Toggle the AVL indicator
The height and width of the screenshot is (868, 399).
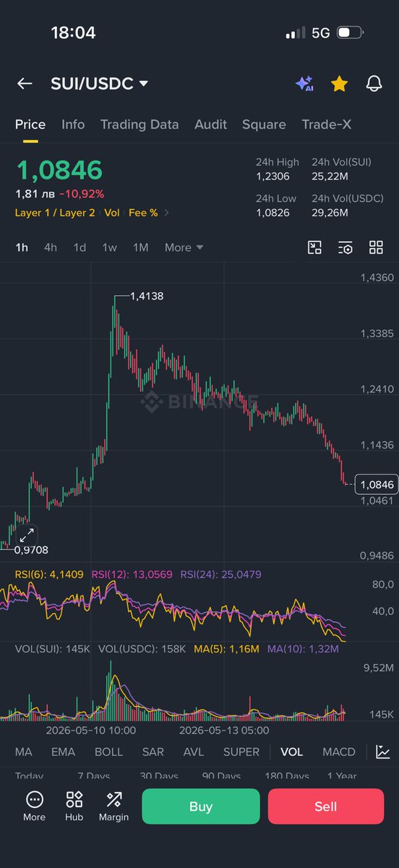click(194, 752)
